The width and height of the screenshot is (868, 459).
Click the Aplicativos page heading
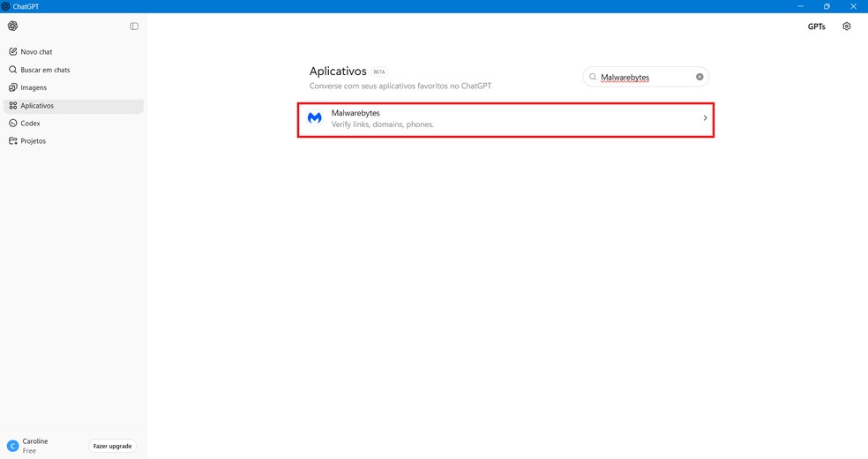[x=338, y=71]
